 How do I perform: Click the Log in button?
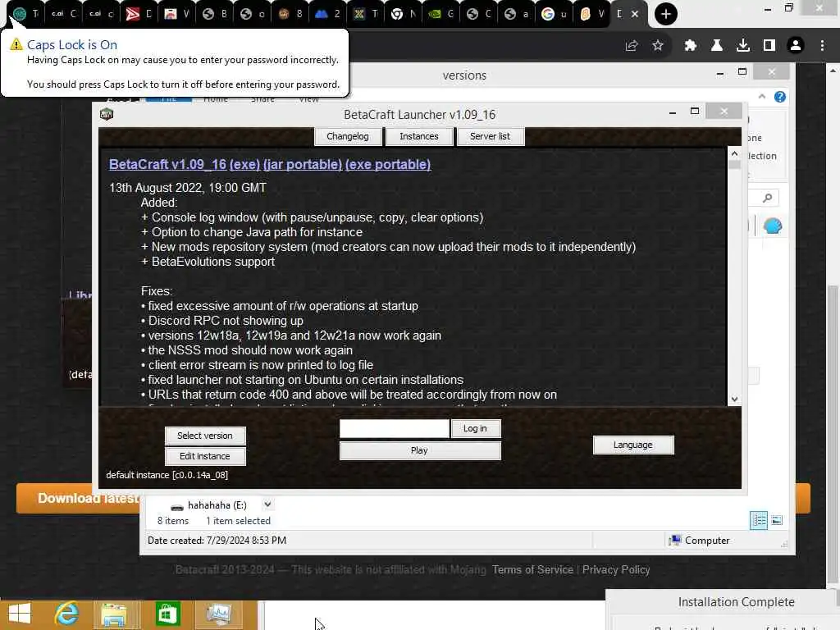coord(475,428)
